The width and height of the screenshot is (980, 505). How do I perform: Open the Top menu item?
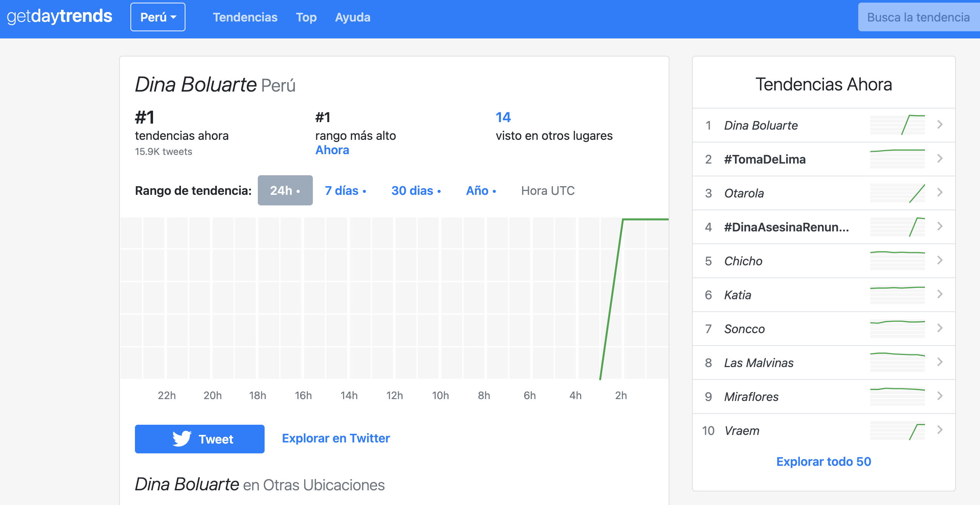[x=306, y=17]
